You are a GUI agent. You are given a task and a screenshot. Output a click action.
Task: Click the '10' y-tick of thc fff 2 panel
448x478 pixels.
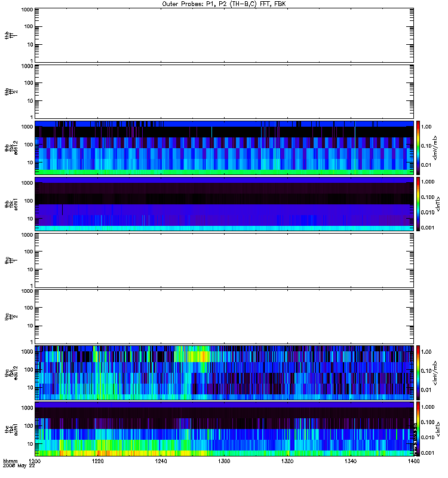tap(30, 326)
